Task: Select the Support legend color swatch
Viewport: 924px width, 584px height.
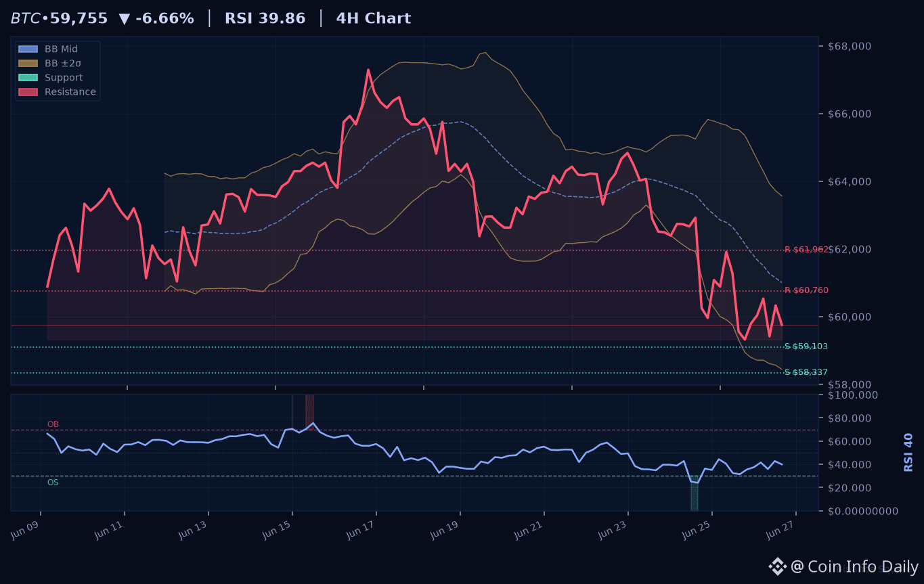Action: click(x=28, y=77)
